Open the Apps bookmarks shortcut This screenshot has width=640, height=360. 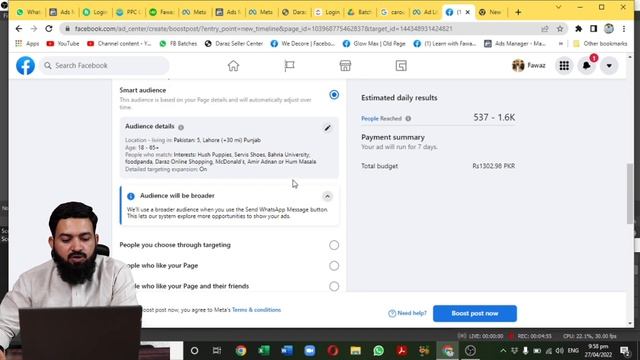coord(27,44)
